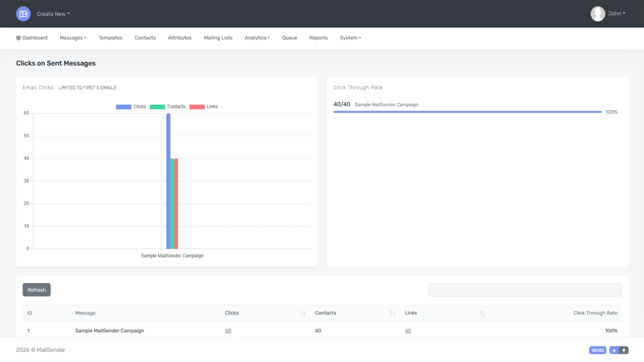The image size is (644, 362).
Task: Go to Dashboard
Action: click(x=32, y=38)
